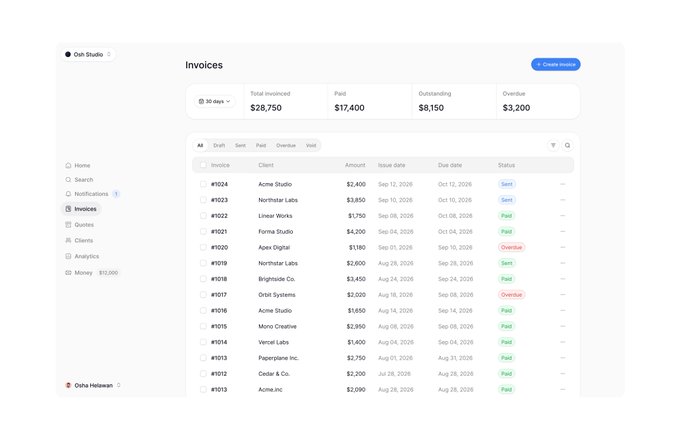Click the Total invoiced $28,750 value
Screen dimensions: 680x440
266,108
